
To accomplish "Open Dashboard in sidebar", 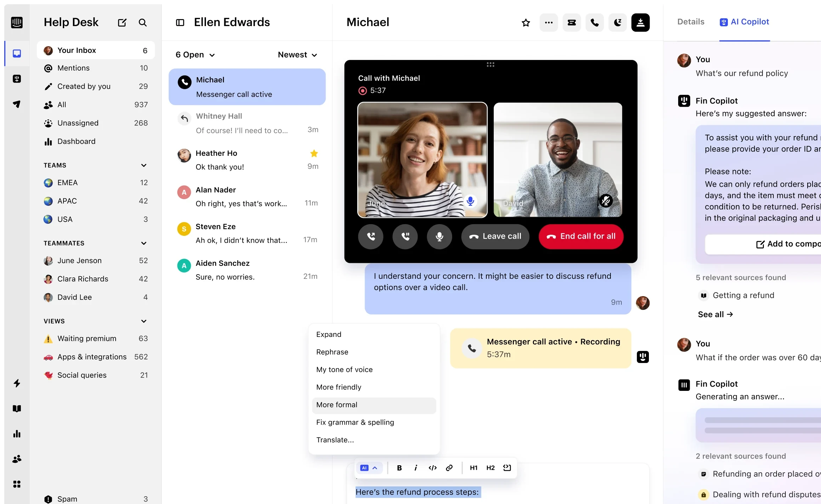I will pos(96,141).
